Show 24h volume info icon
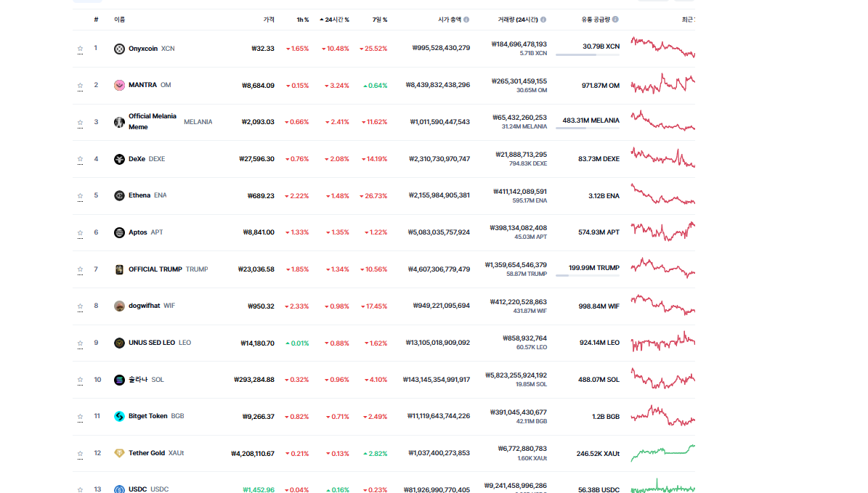The image size is (868, 493). tap(543, 20)
